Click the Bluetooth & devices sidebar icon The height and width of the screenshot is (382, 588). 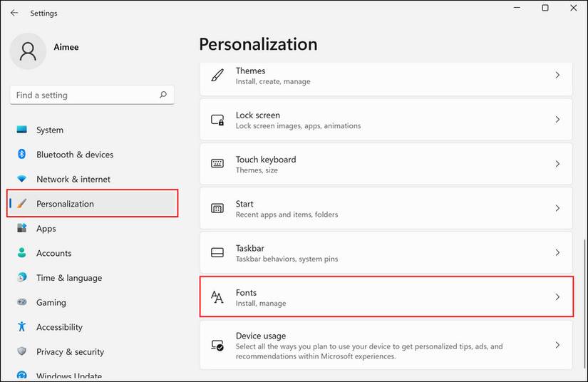tap(22, 155)
